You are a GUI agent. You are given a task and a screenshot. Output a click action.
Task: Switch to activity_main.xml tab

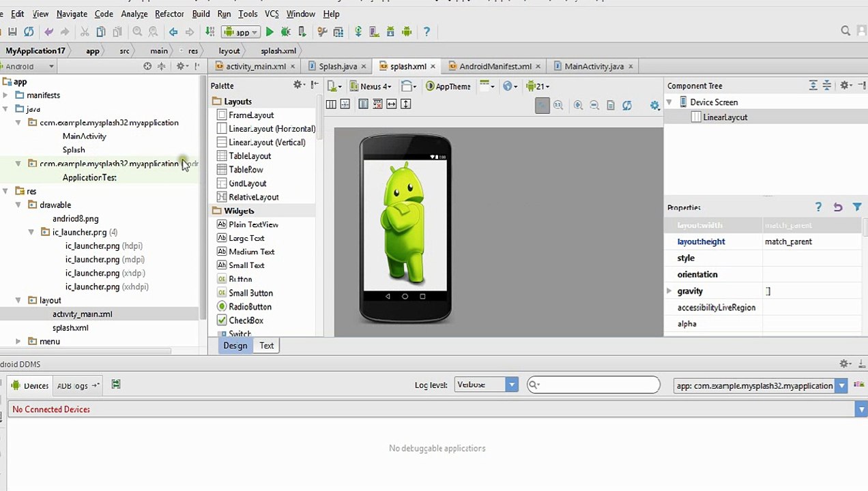[x=255, y=66]
